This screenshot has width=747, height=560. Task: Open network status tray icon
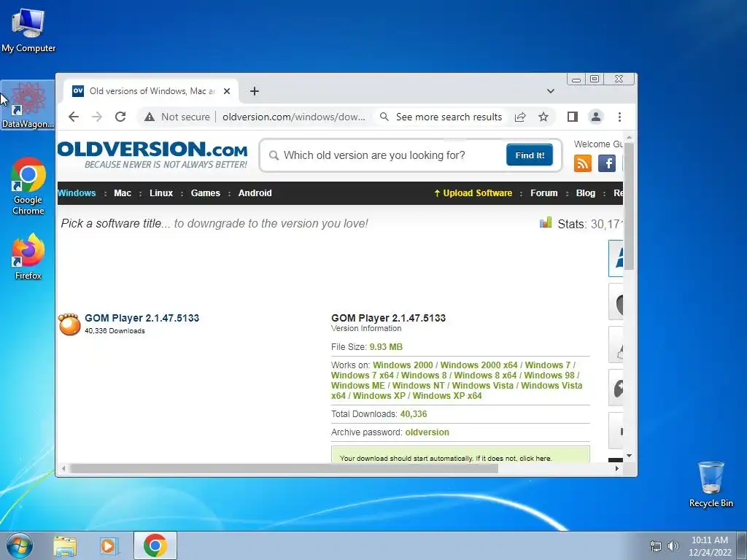[x=656, y=546]
